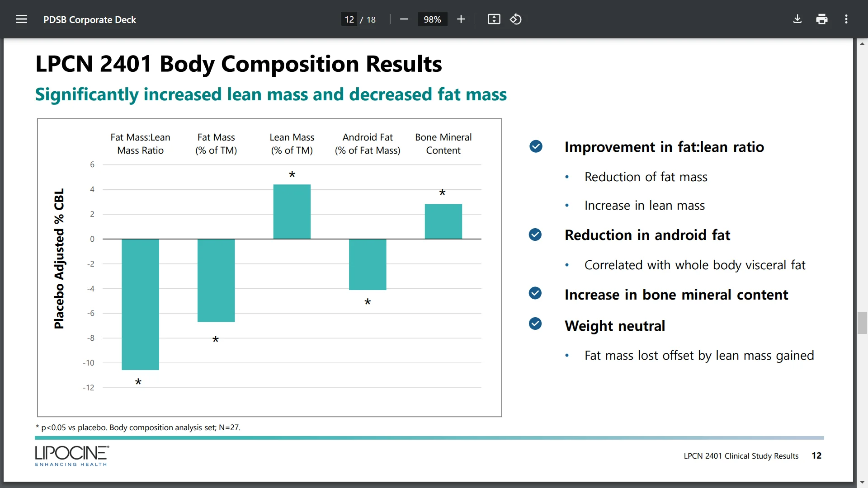
Task: Click the y-axis value 6
Action: coord(92,164)
